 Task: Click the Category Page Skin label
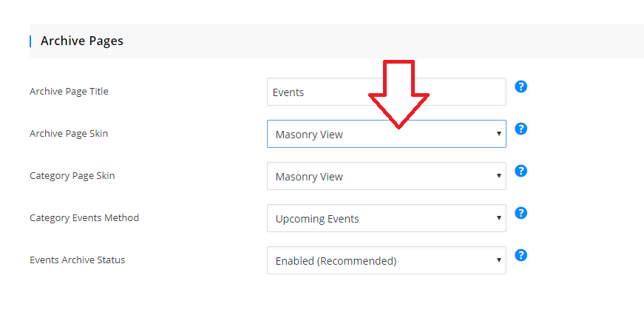point(72,176)
